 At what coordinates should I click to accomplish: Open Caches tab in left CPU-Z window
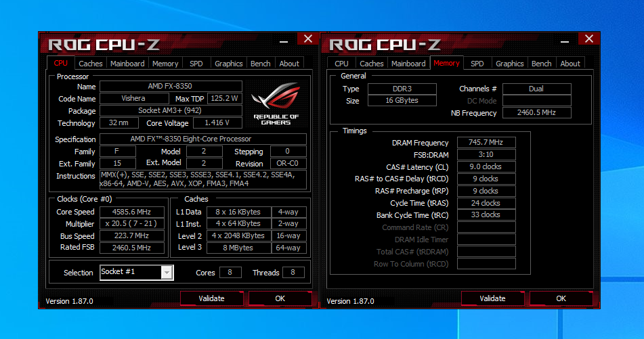pos(90,64)
